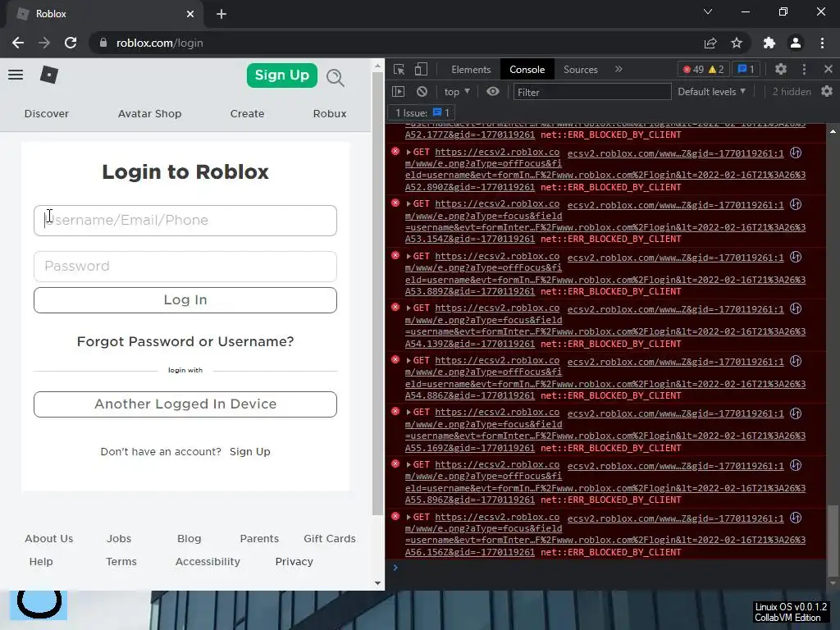Open the Accessibility footer link

208,562
